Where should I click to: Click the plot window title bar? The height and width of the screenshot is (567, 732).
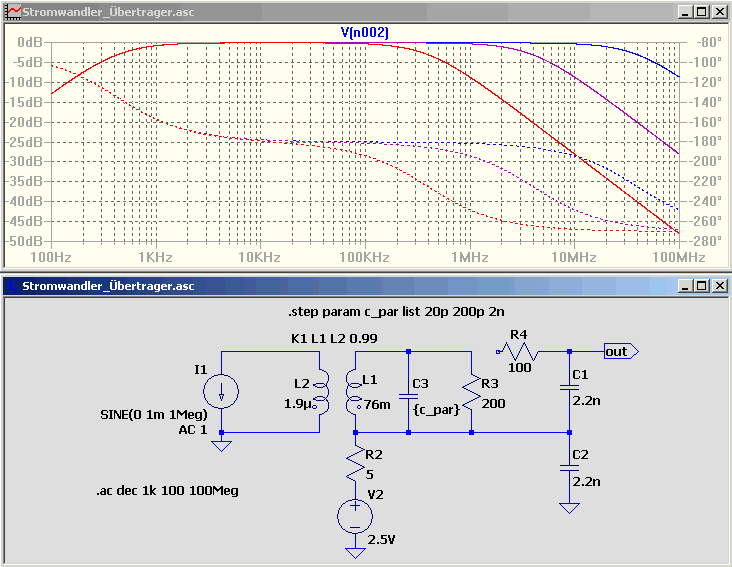[x=366, y=12]
